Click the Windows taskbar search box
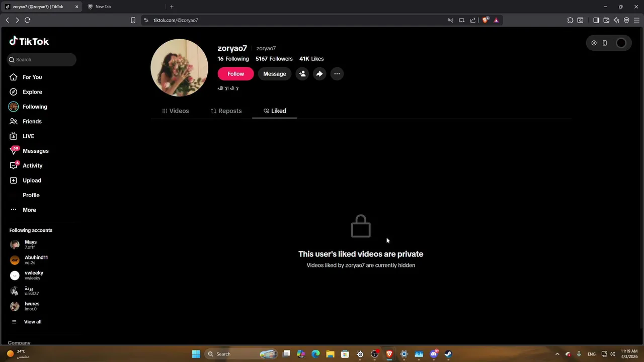The image size is (644, 362). (x=242, y=354)
